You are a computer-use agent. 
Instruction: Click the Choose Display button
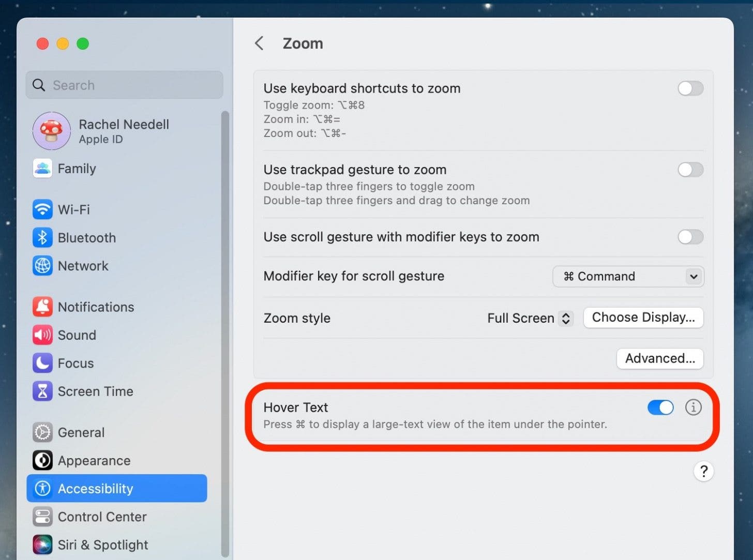pyautogui.click(x=643, y=317)
